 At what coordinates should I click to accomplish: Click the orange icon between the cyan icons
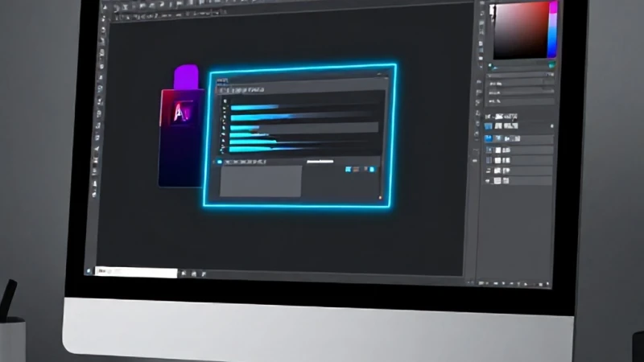coord(356,169)
